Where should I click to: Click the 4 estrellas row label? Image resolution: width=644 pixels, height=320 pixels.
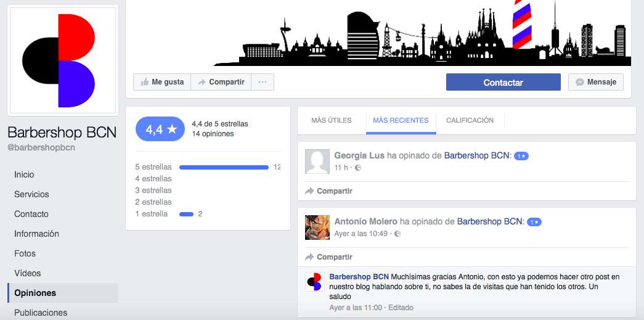[153, 179]
